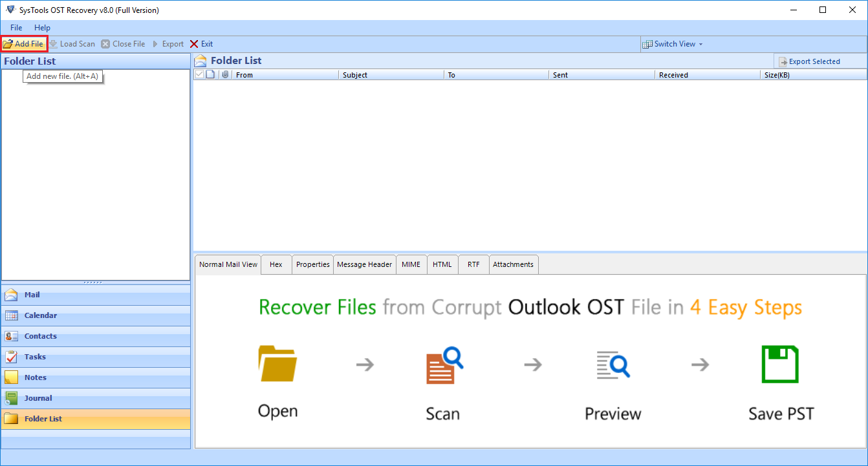
Task: Open the Calendar section in sidebar
Action: [x=40, y=315]
